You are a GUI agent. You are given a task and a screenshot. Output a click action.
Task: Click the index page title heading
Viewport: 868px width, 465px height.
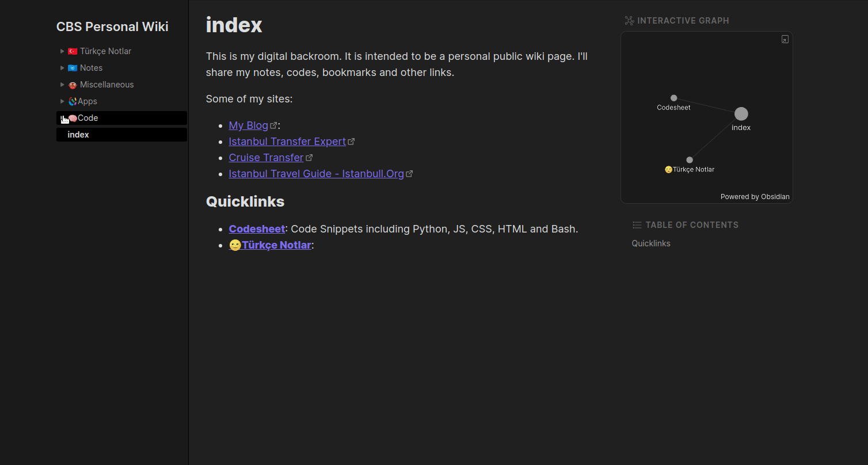(234, 25)
